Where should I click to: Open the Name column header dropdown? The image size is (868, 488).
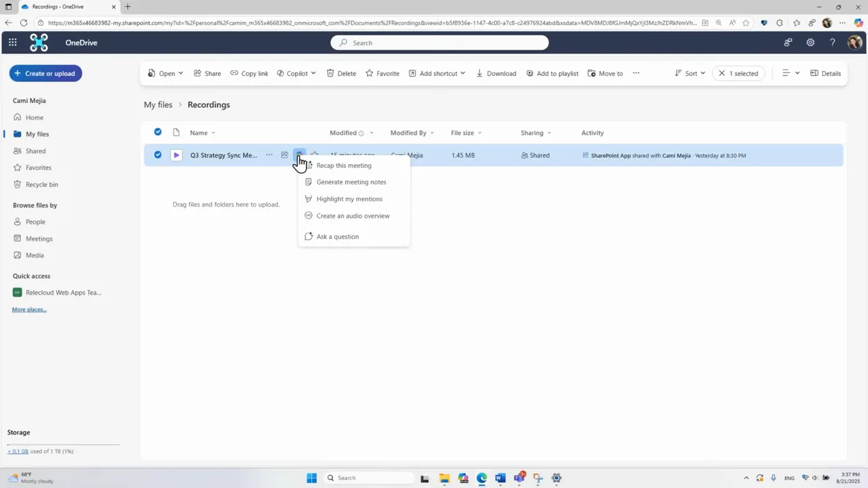coord(202,133)
